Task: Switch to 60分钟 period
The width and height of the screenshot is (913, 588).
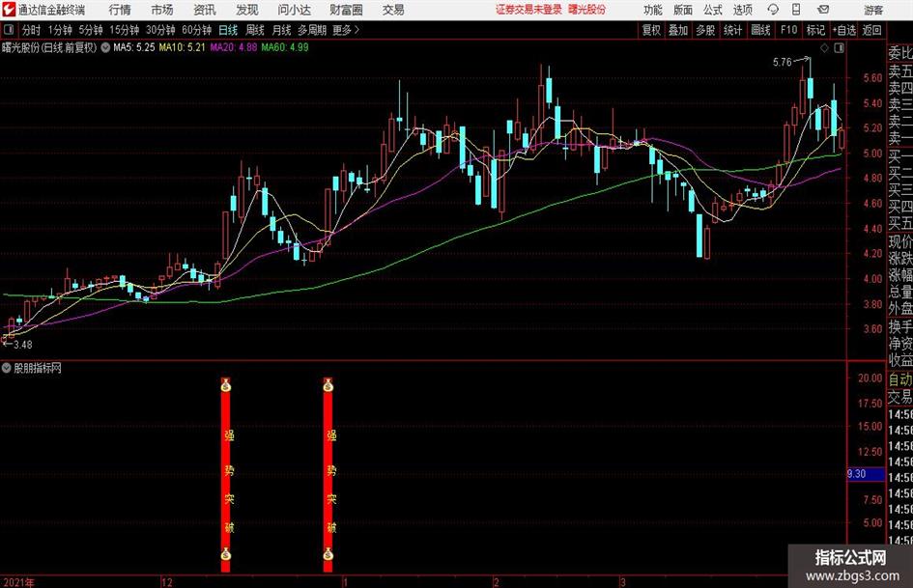Action: tap(197, 30)
